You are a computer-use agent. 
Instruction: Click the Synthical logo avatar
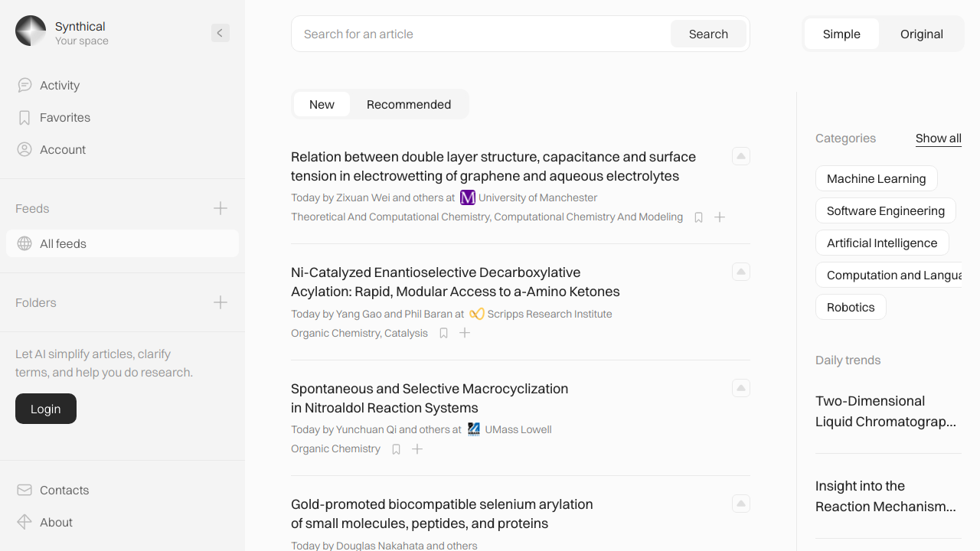pos(31,31)
